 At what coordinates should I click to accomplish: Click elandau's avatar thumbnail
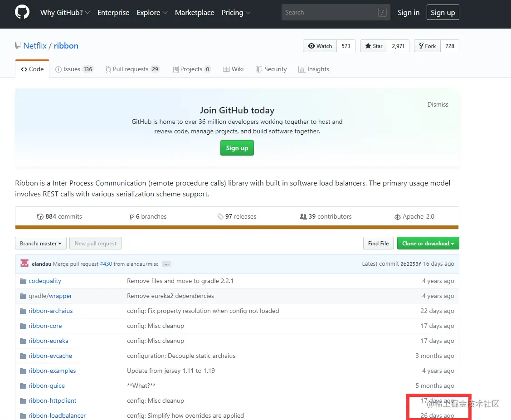click(24, 264)
